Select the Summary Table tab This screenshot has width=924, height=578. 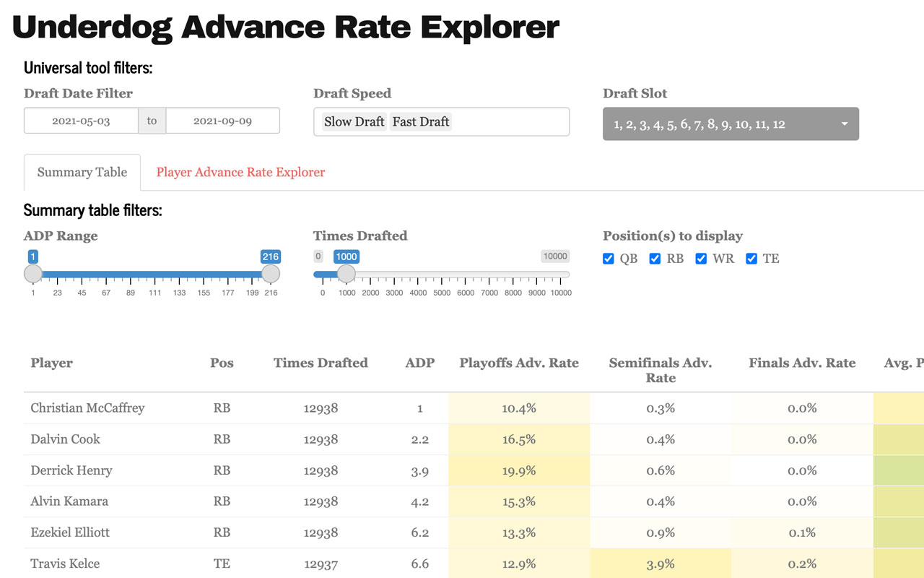click(82, 173)
